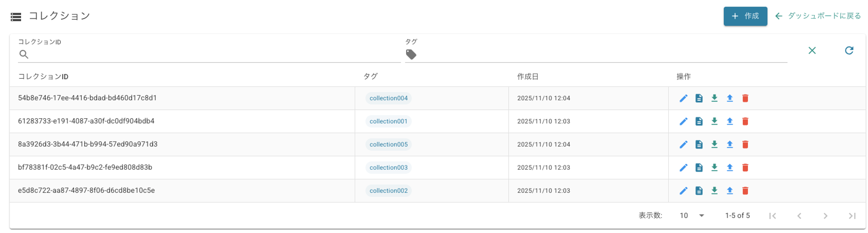Go to the next page arrow
This screenshot has width=868, height=233.
(825, 216)
